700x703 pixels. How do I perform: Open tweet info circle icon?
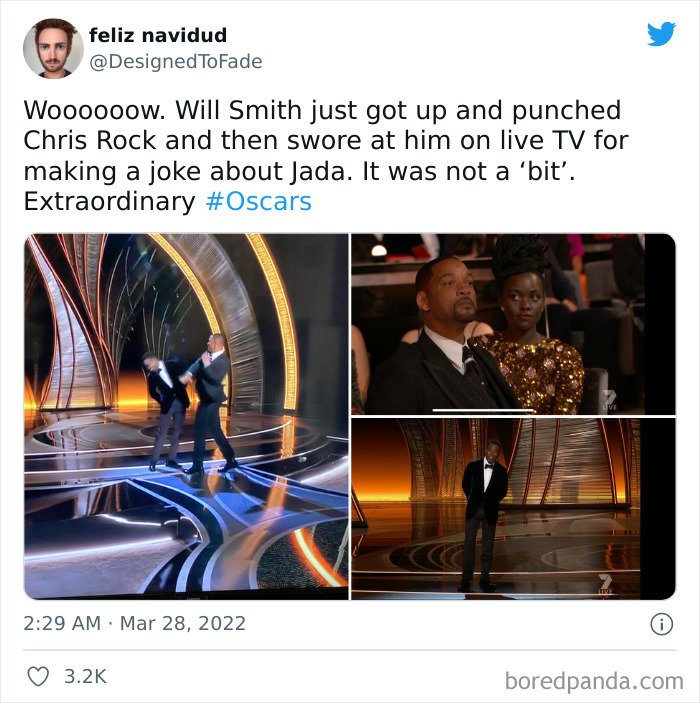coord(661,624)
